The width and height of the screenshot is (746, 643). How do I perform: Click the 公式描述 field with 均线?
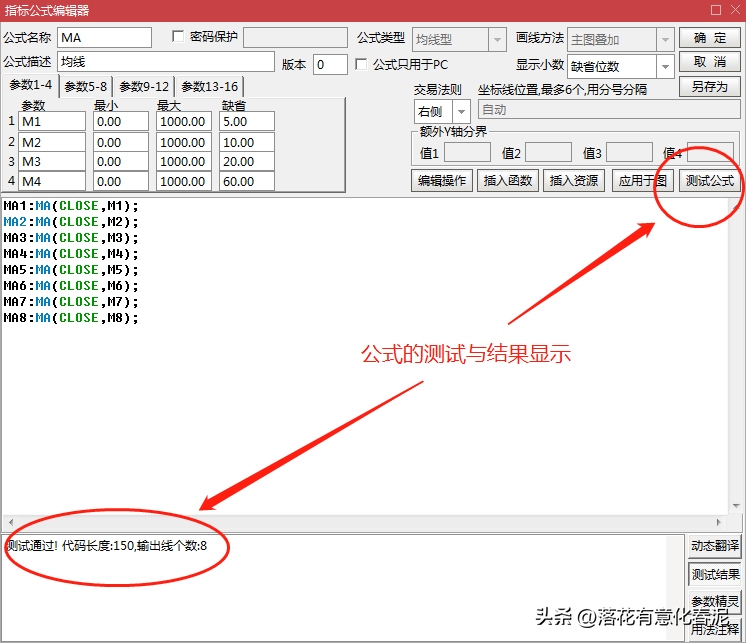[166, 62]
